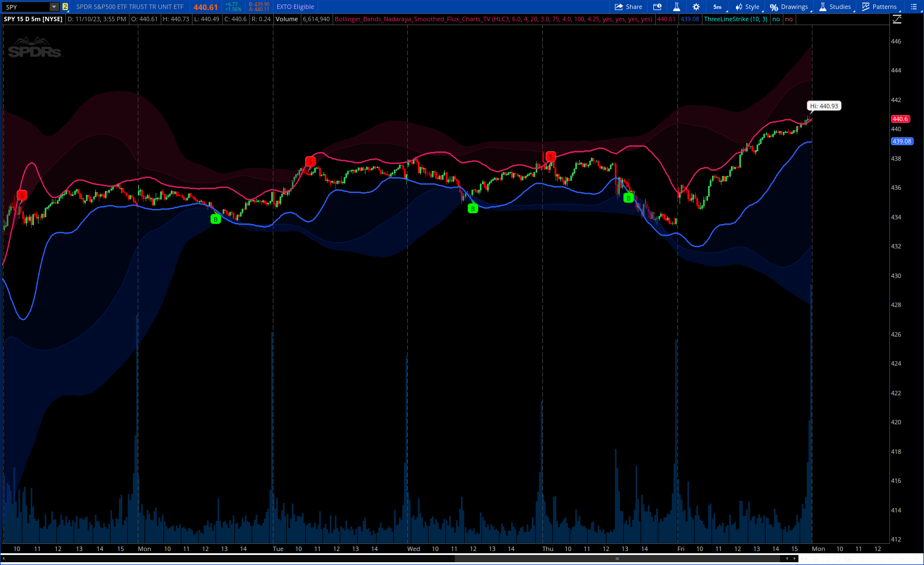Click the 440.61 last price in title bar
The image size is (924, 565).
(x=206, y=7)
